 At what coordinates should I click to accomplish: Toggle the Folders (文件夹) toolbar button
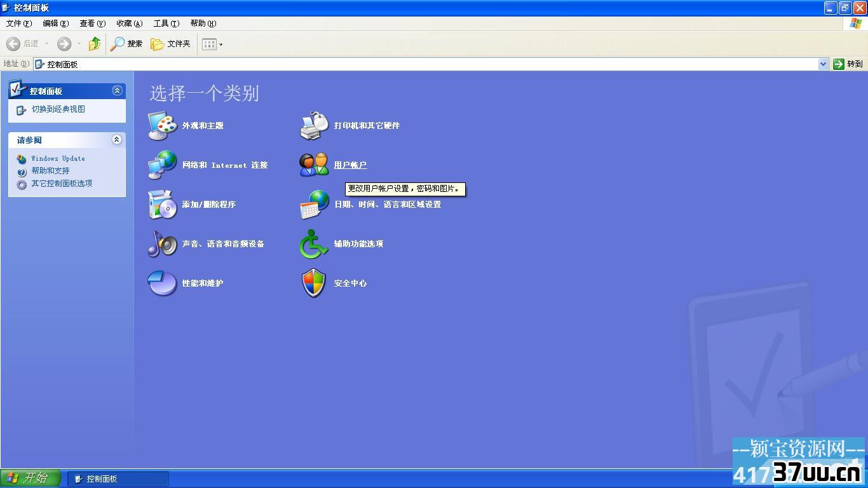click(171, 44)
